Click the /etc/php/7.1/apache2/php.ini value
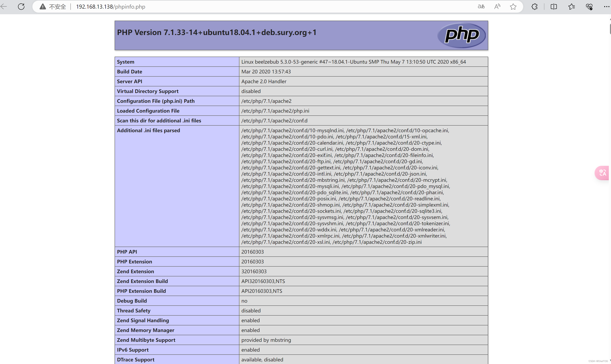Viewport: 611px width, 364px height. 275,111
